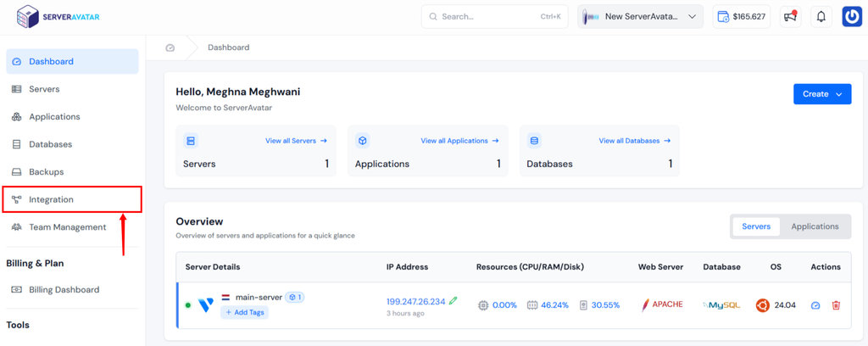This screenshot has width=868, height=346.
Task: Click the Netherlands flag icon
Action: [x=225, y=298]
